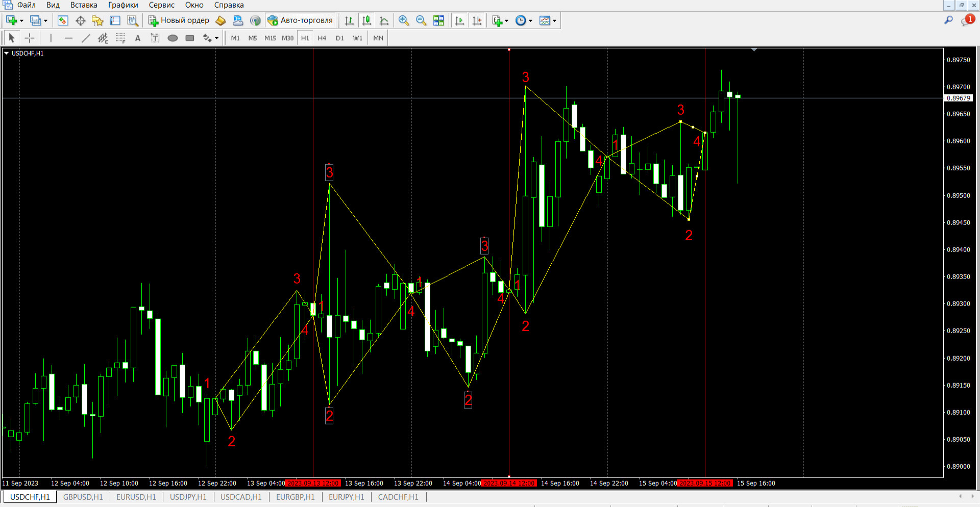Switch chart to bar chart mode
The image size is (980, 507).
pyautogui.click(x=349, y=20)
